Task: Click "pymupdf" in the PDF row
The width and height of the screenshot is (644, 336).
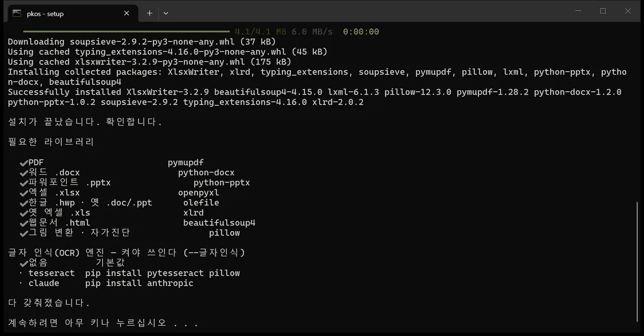Action: pos(186,163)
